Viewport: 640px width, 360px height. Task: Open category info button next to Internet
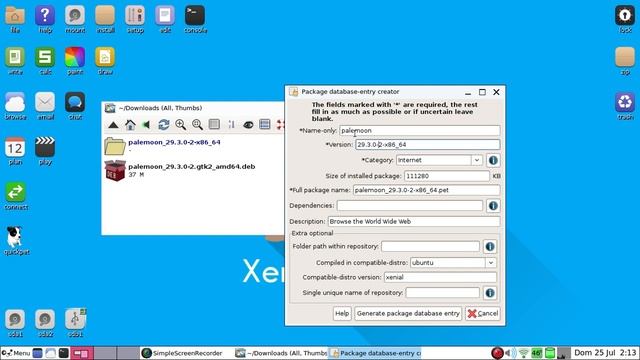click(493, 160)
